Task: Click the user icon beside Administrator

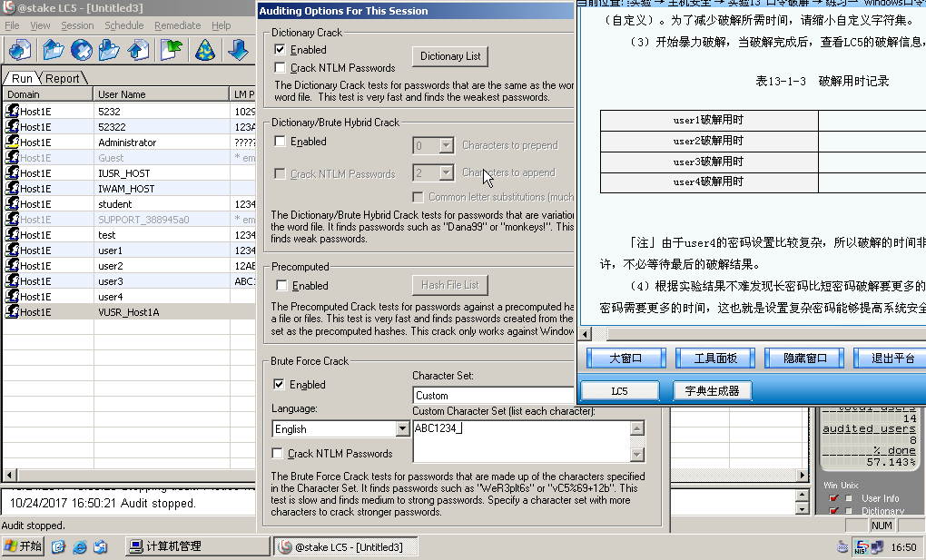Action: [x=12, y=142]
